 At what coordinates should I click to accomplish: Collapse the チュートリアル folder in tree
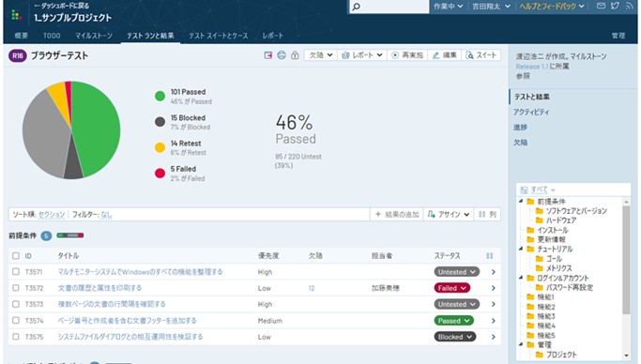[521, 249]
